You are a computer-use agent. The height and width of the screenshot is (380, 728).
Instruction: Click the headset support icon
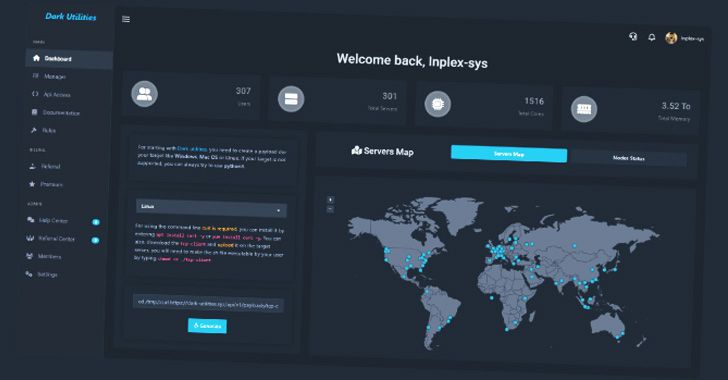pyautogui.click(x=633, y=36)
